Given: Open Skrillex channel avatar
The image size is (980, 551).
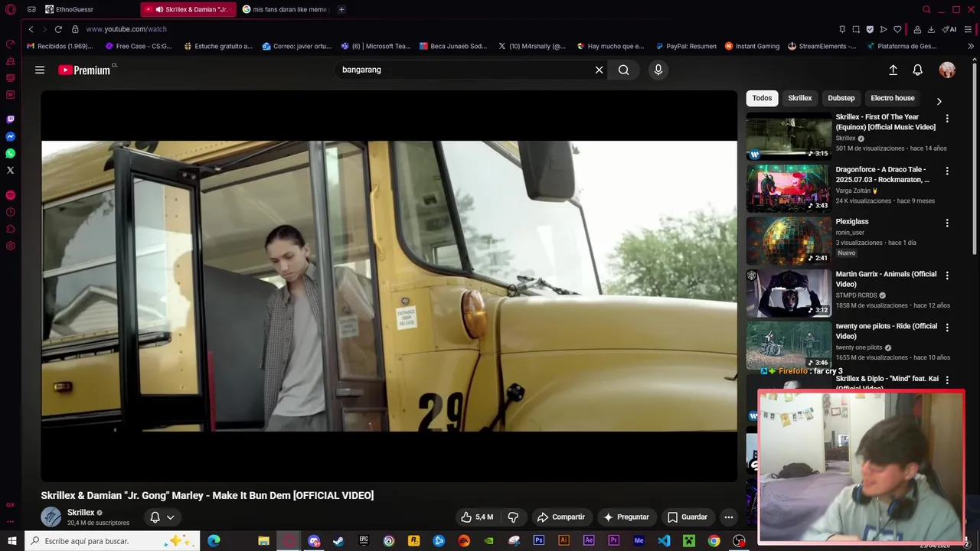Looking at the screenshot, I should tap(51, 517).
